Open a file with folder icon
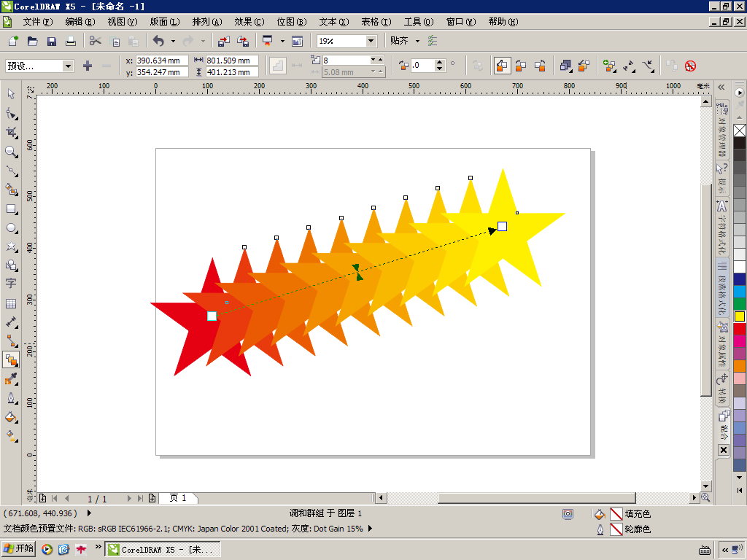747x560 pixels. [x=32, y=41]
